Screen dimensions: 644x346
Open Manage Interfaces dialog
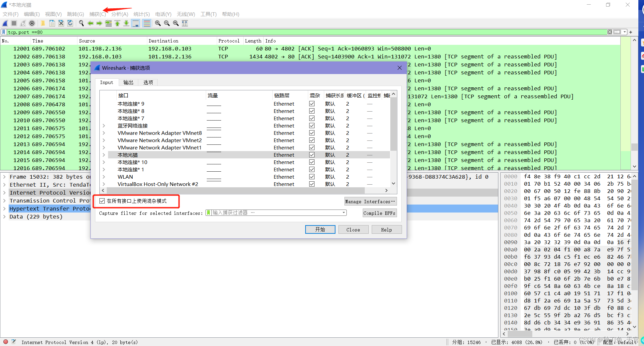pos(370,201)
